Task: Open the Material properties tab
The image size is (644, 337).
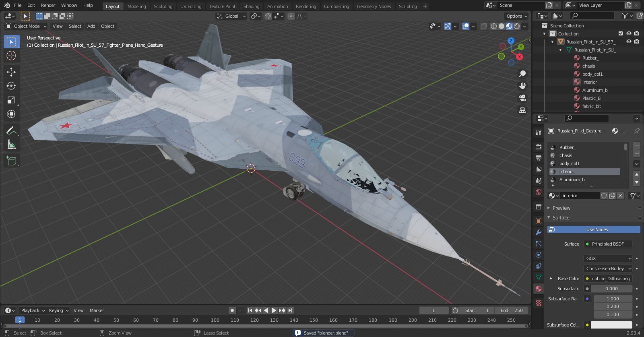Action: [x=539, y=289]
